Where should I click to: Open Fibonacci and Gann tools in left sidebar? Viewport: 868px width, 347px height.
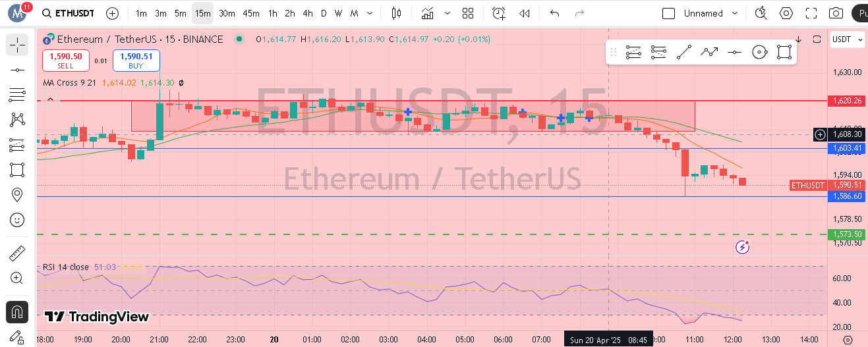[17, 95]
